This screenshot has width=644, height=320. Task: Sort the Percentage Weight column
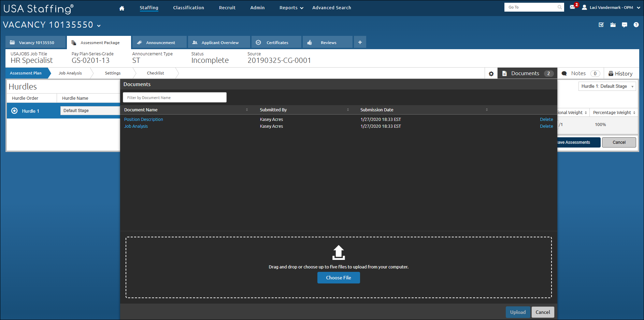pos(634,113)
